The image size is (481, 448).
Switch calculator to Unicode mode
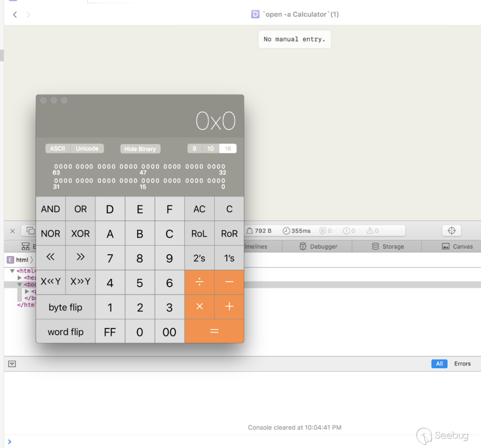click(87, 148)
